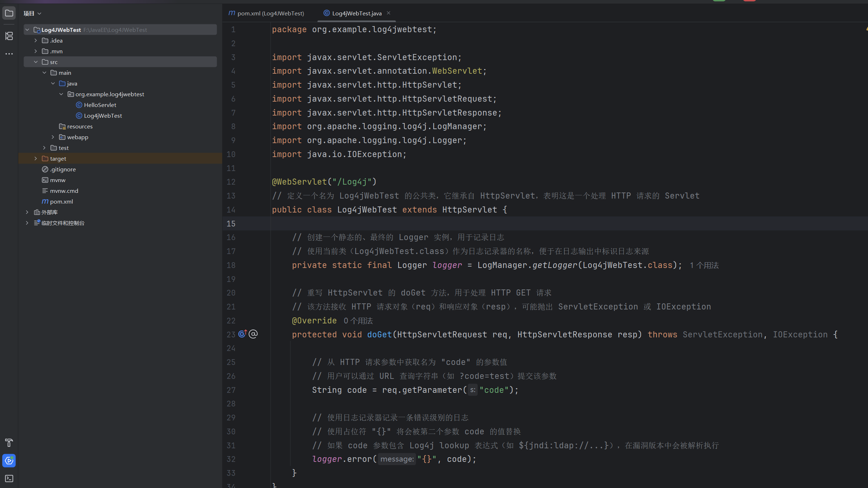This screenshot has width=868, height=488.
Task: Click the 0 个用法 hint beside @Override
Action: 358,321
